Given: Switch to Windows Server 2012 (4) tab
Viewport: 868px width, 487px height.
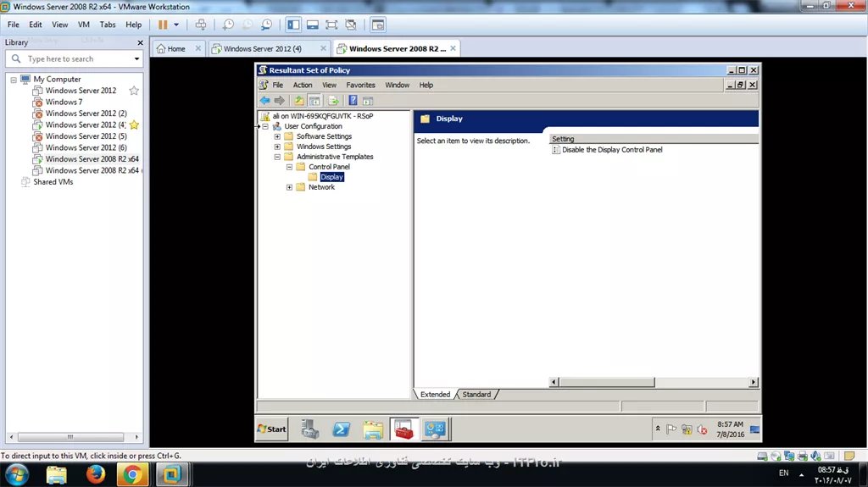Looking at the screenshot, I should coord(263,49).
